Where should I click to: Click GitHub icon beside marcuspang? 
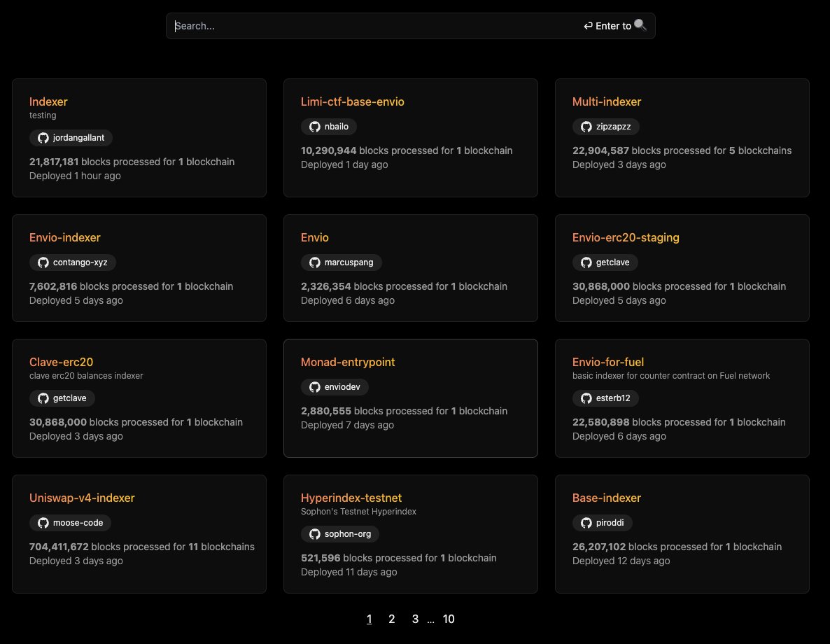tap(315, 262)
